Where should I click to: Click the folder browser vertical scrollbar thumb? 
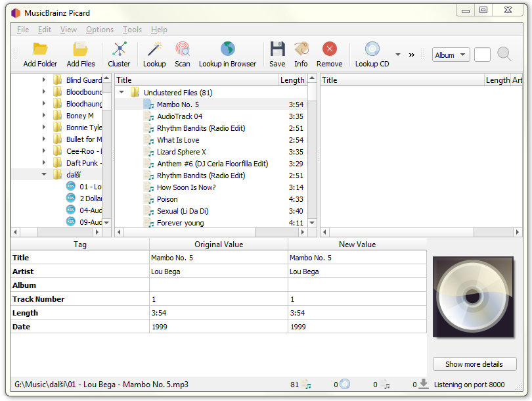[x=107, y=101]
